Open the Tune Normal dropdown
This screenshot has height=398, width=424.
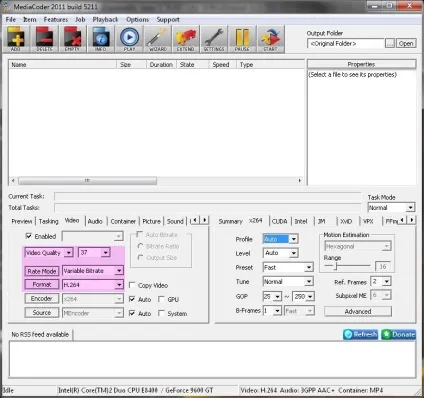(x=309, y=282)
